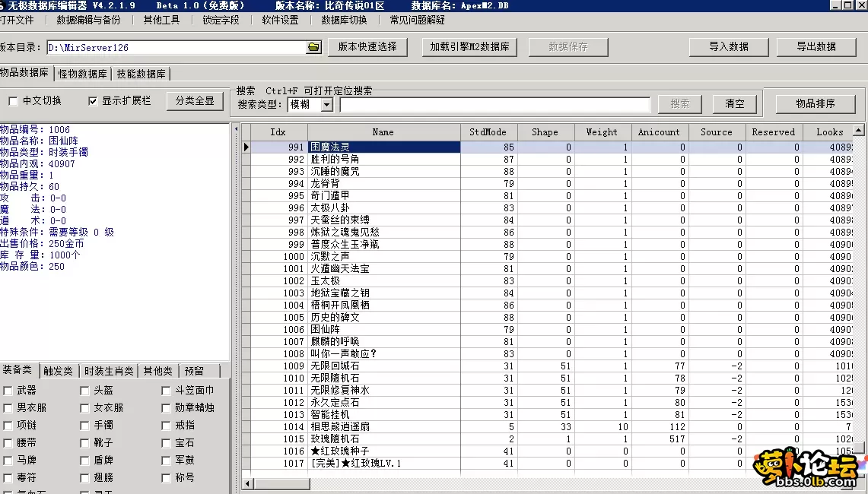Click the folder browse icon beside version directory
This screenshot has height=494, width=868.
[313, 47]
